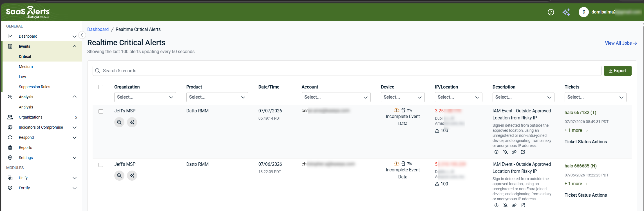Expand the Respond sidebar section
The height and width of the screenshot is (211, 644).
(x=75, y=137)
